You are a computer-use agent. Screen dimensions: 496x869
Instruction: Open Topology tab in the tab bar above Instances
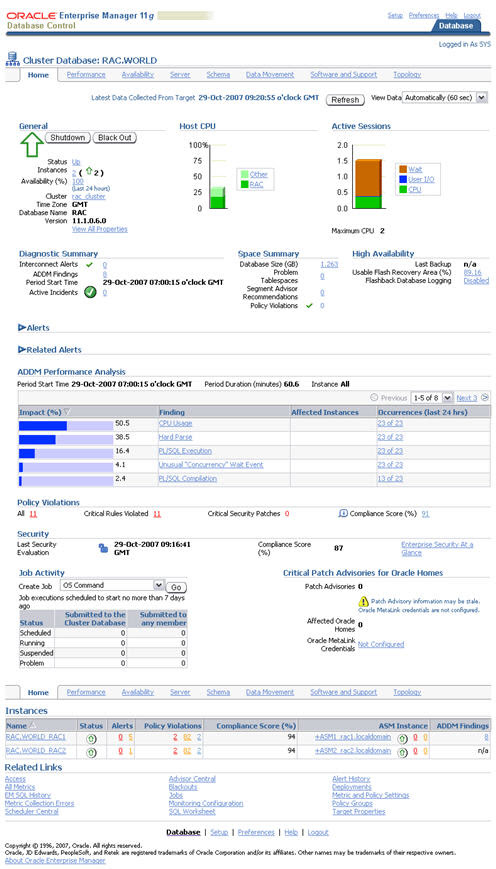click(407, 692)
